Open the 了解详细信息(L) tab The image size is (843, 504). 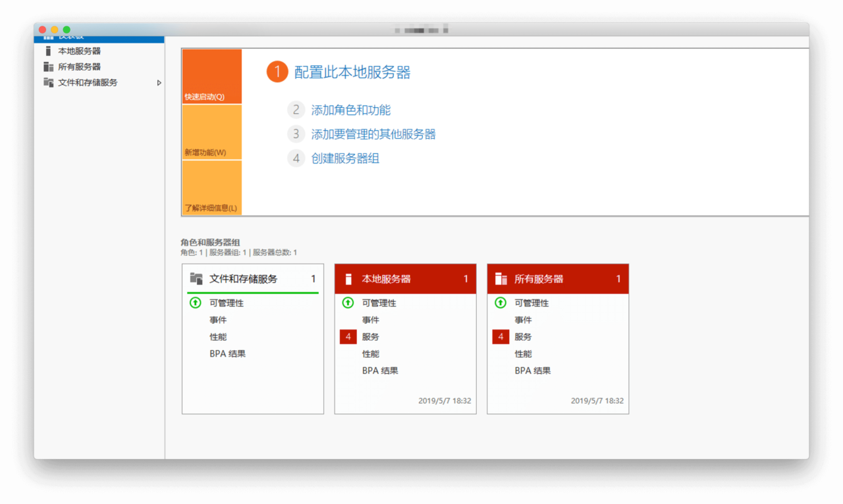pyautogui.click(x=211, y=188)
